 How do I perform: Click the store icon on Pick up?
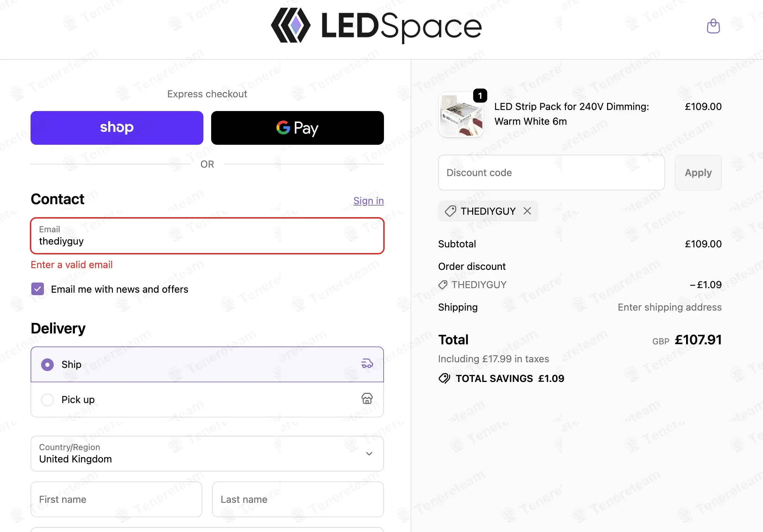[x=367, y=398]
